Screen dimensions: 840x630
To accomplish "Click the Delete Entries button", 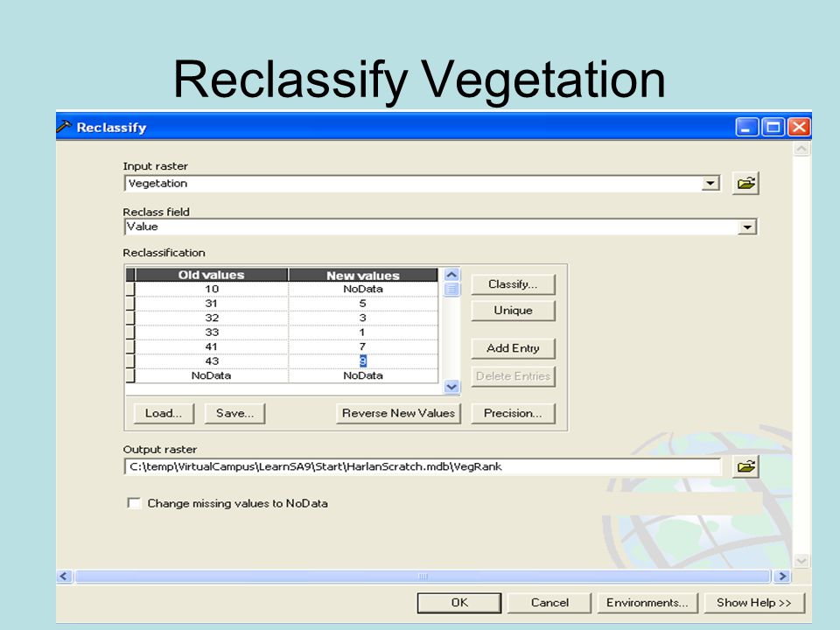I will [513, 376].
